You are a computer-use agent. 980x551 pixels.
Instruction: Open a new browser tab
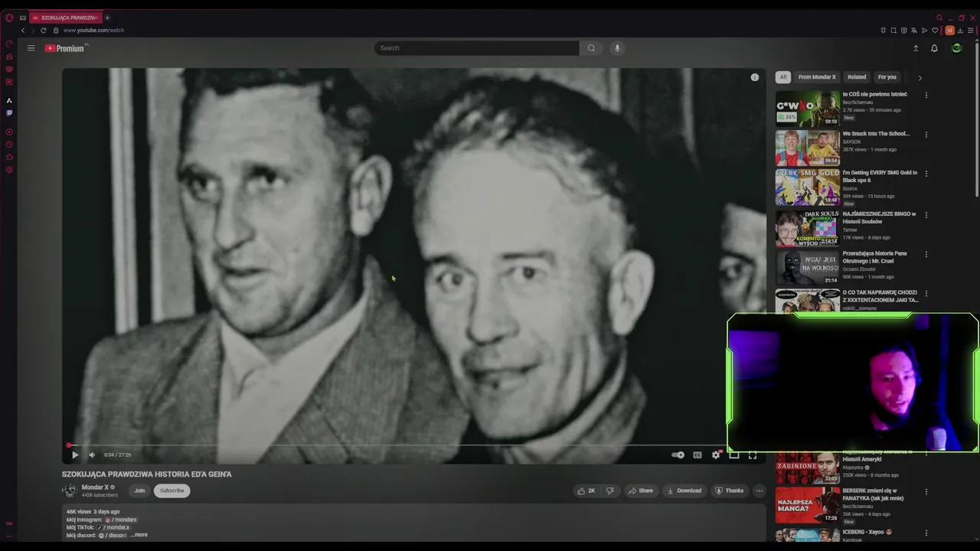[x=107, y=18]
